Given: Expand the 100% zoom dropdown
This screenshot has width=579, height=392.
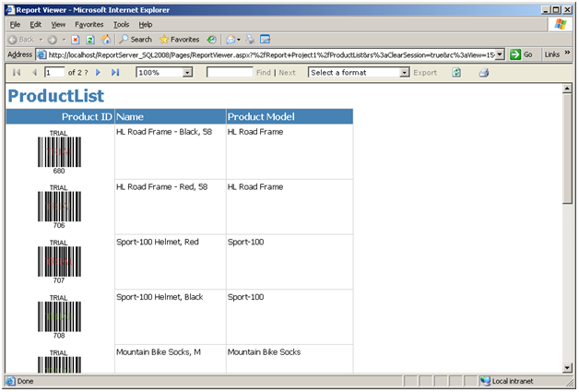Looking at the screenshot, I should 187,73.
